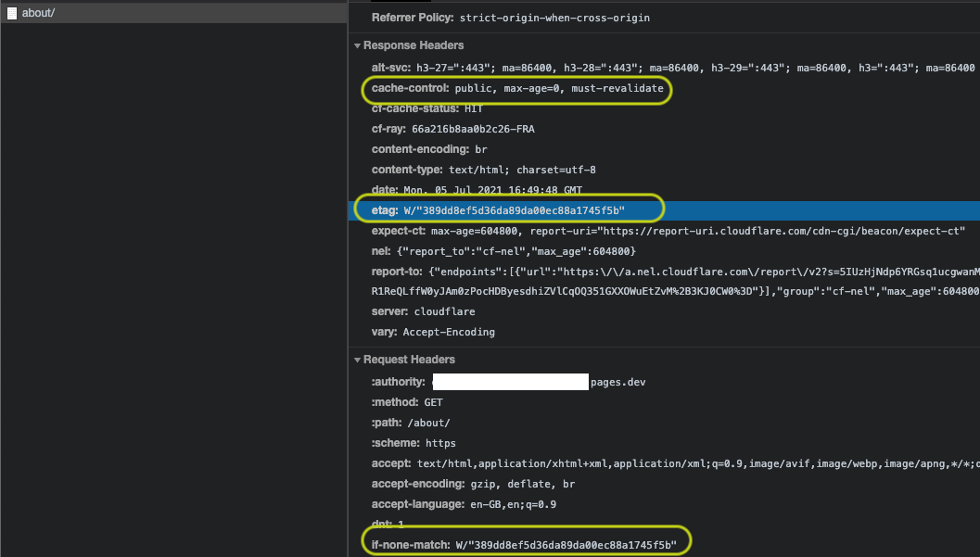Click the vary Accept-Encoding row
The height and width of the screenshot is (557, 980).
433,332
